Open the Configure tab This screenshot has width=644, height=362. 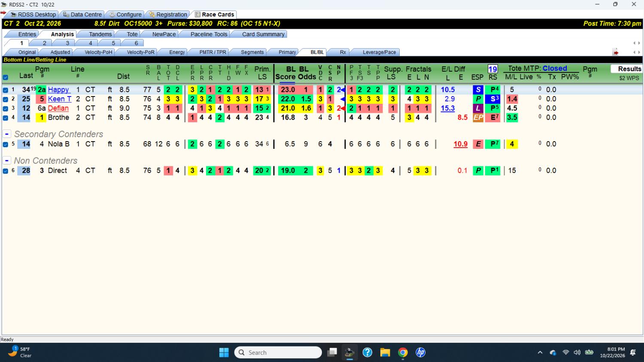[x=125, y=15]
